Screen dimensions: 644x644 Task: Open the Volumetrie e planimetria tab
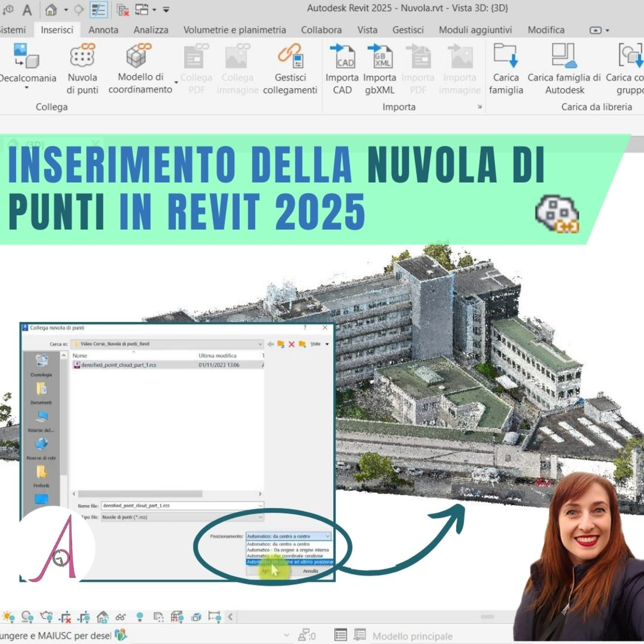[x=235, y=30]
